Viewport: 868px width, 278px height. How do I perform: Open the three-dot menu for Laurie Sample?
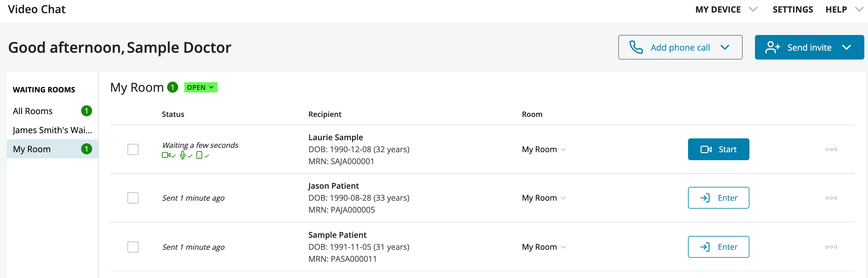tap(831, 149)
